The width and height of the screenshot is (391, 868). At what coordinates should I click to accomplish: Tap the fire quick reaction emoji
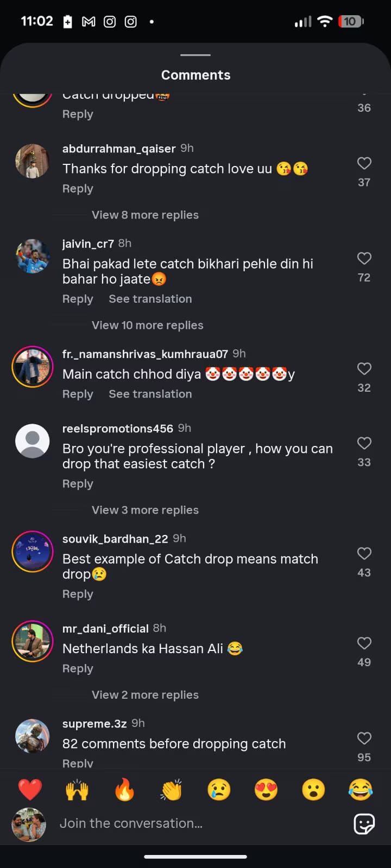124,790
